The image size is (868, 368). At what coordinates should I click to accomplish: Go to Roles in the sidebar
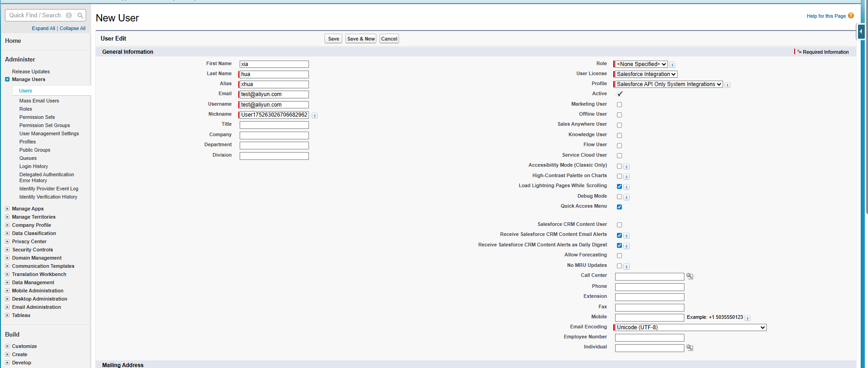[26, 109]
